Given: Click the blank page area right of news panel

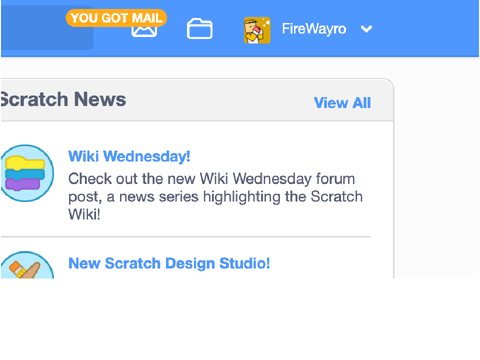Looking at the screenshot, I should click(x=437, y=167).
